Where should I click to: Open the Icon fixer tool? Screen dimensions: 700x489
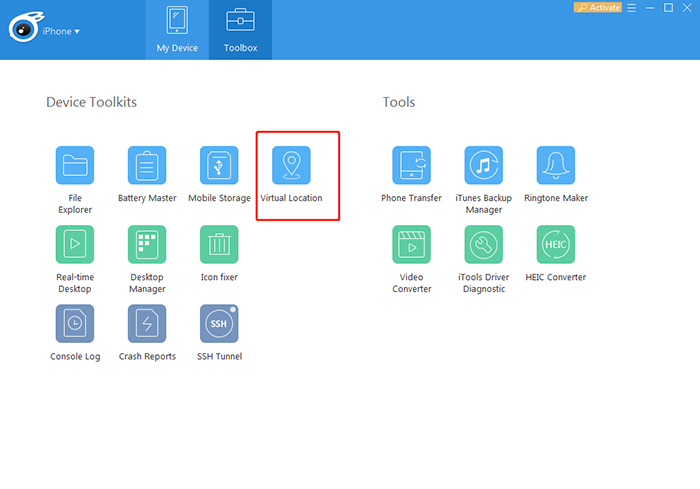pos(219,244)
